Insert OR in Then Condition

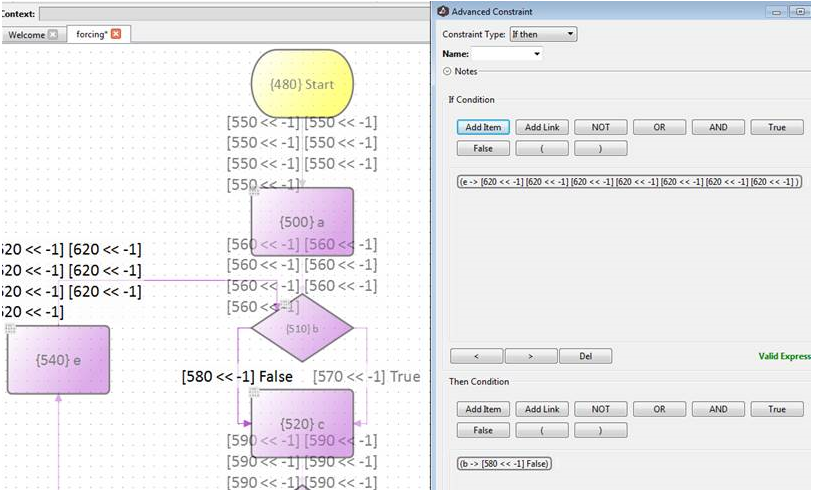tap(660, 409)
